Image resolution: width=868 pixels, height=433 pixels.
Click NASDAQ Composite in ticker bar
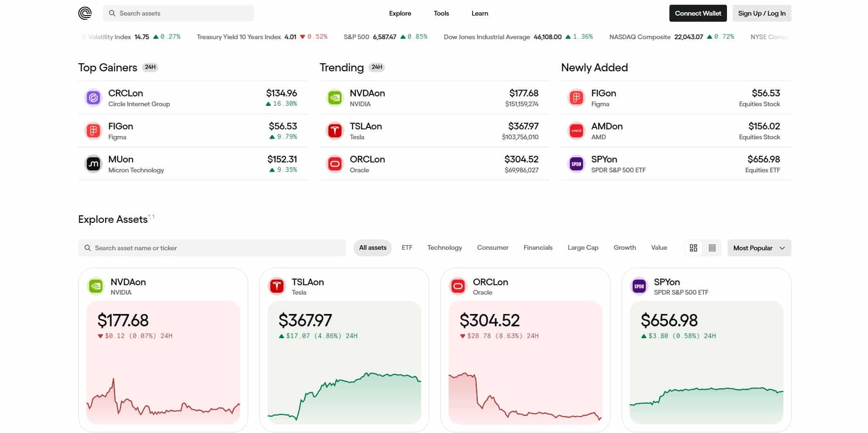tap(672, 37)
